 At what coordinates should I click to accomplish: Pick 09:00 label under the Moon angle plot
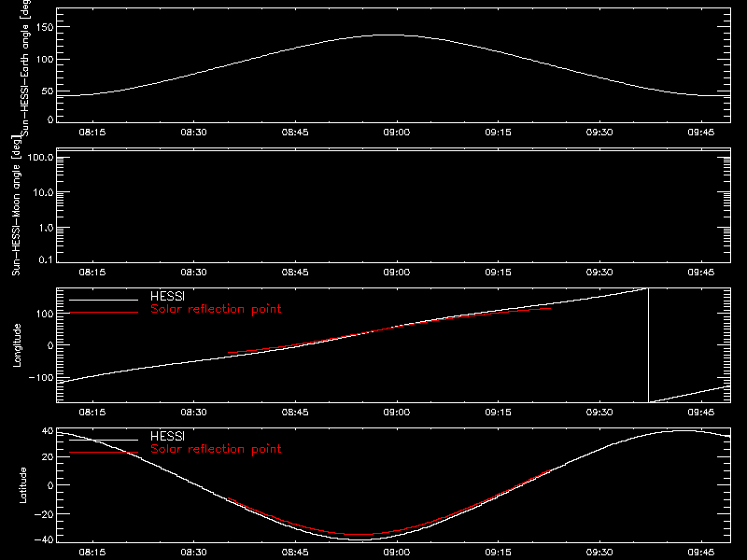(396, 273)
